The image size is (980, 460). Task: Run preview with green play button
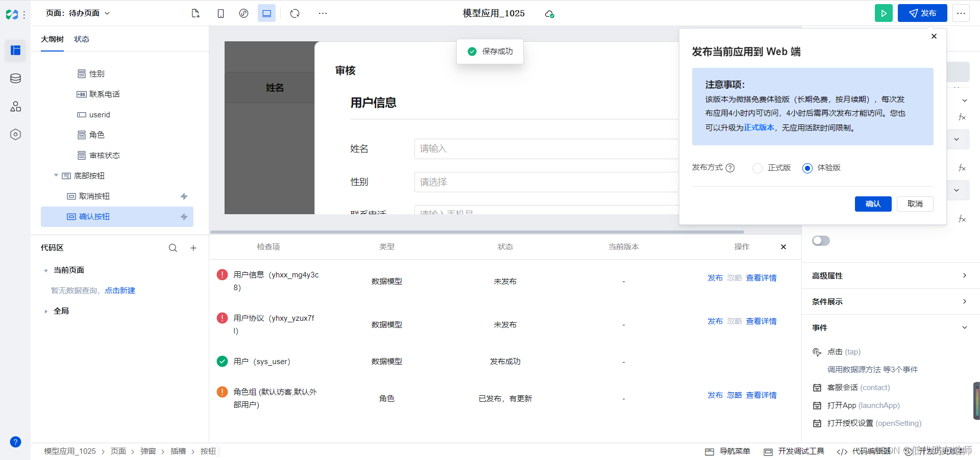pyautogui.click(x=884, y=13)
